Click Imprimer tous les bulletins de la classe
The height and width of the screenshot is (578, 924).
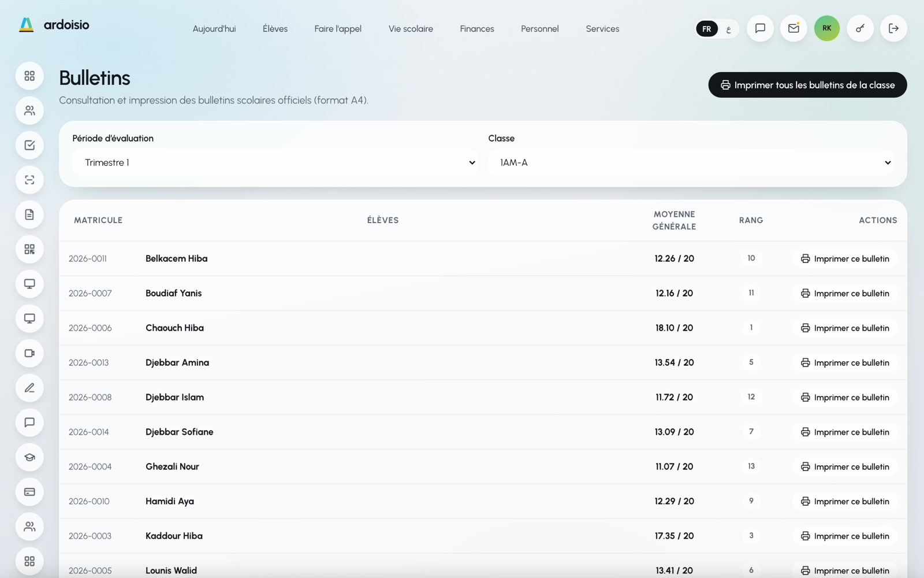(807, 85)
